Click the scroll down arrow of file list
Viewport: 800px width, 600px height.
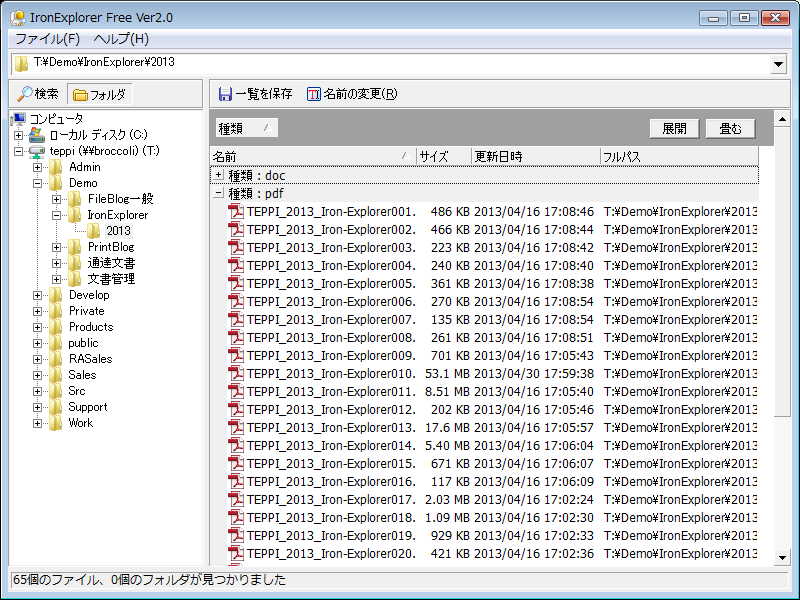tap(782, 558)
